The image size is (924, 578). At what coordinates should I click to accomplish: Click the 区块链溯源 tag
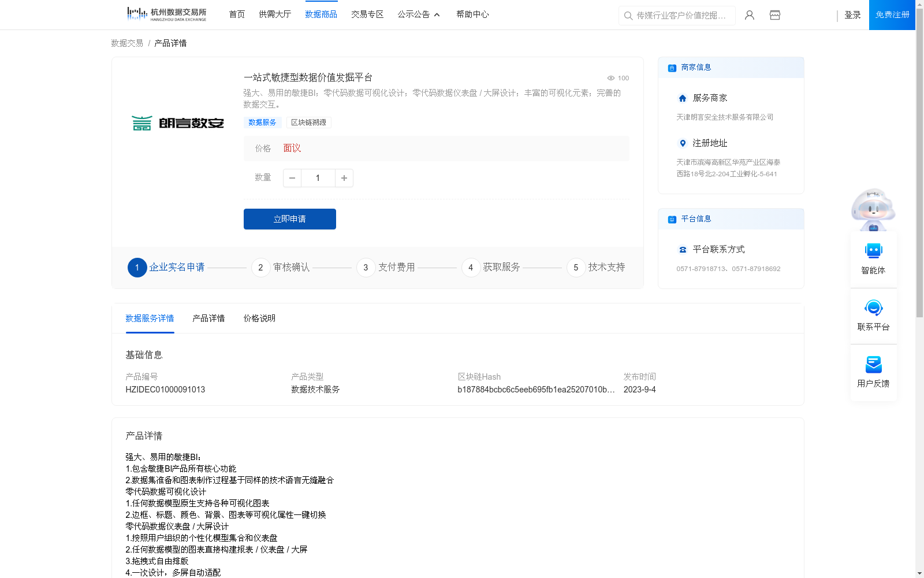[308, 123]
